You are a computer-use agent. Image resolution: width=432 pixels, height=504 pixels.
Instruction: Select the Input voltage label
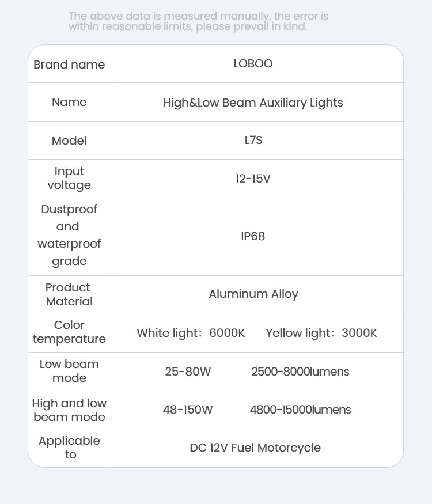pos(69,178)
